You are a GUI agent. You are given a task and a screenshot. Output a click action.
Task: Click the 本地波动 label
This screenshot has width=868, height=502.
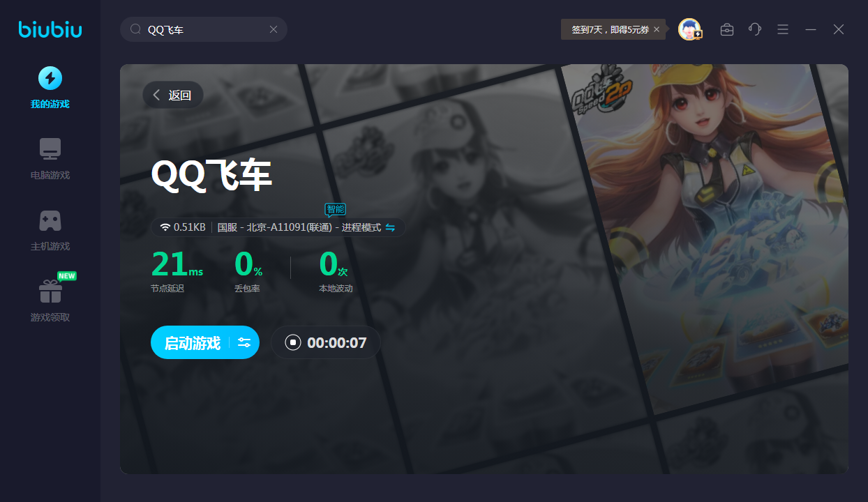click(x=336, y=289)
